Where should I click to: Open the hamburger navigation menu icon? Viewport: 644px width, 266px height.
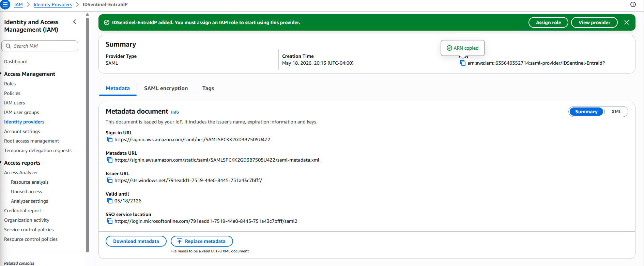tap(5, 4)
